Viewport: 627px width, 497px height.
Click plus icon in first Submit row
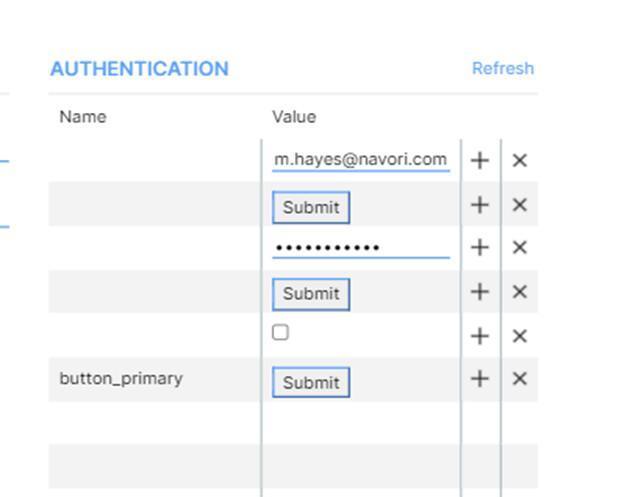pyautogui.click(x=479, y=205)
